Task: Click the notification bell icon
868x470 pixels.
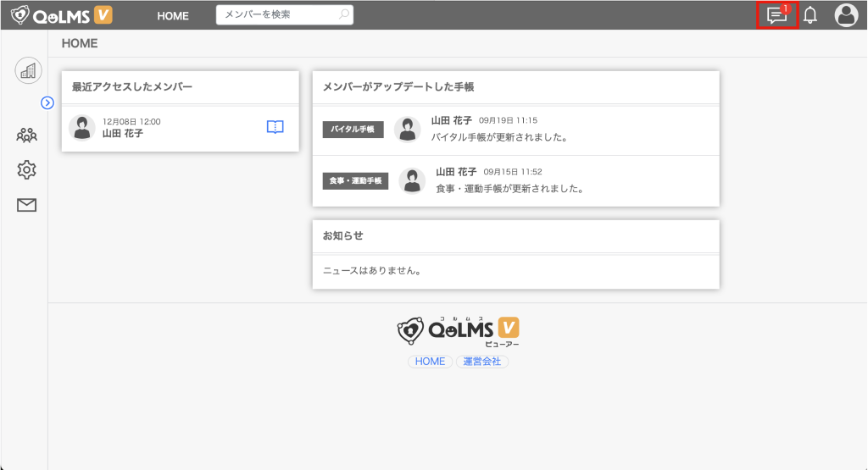Action: 810,15
